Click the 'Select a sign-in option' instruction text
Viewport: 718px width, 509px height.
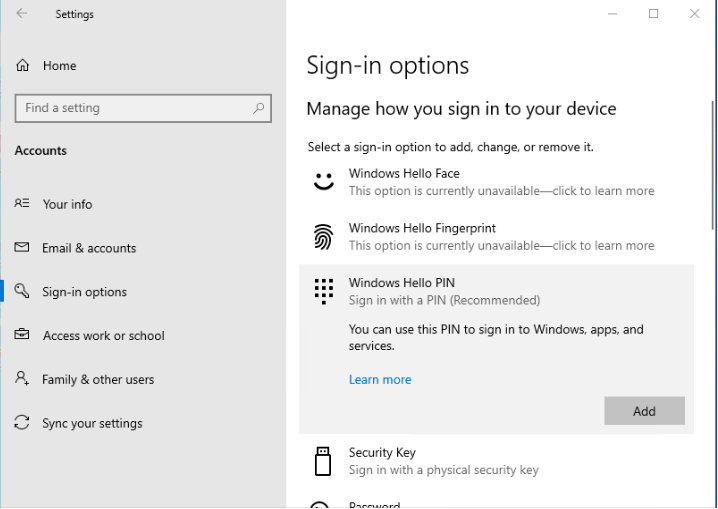[x=451, y=147]
